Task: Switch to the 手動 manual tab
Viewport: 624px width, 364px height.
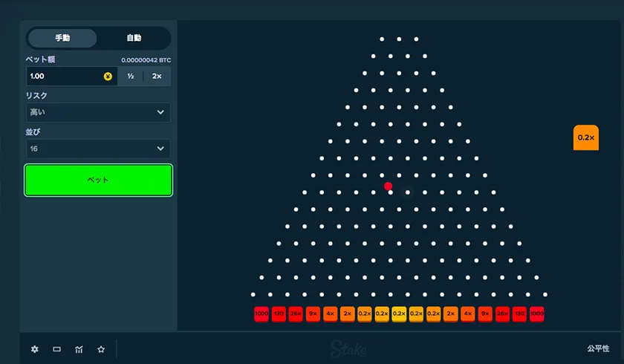Action: 62,38
